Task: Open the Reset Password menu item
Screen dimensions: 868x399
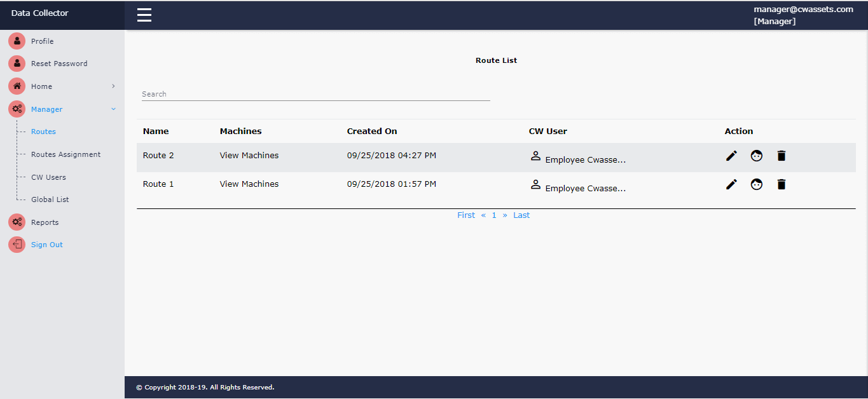Action: click(x=59, y=64)
